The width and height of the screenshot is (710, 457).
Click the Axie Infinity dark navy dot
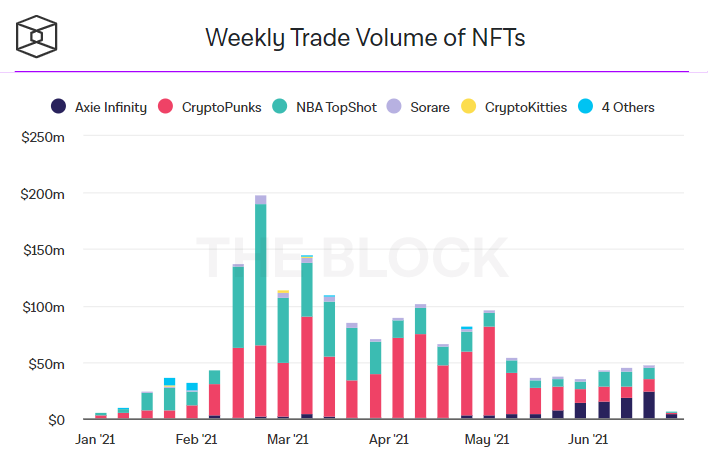pyautogui.click(x=58, y=106)
